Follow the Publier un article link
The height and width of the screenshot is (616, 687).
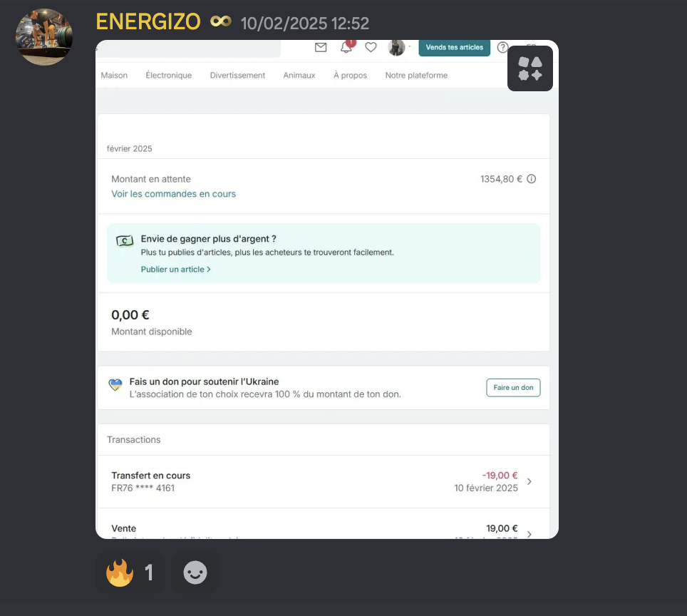pos(175,269)
